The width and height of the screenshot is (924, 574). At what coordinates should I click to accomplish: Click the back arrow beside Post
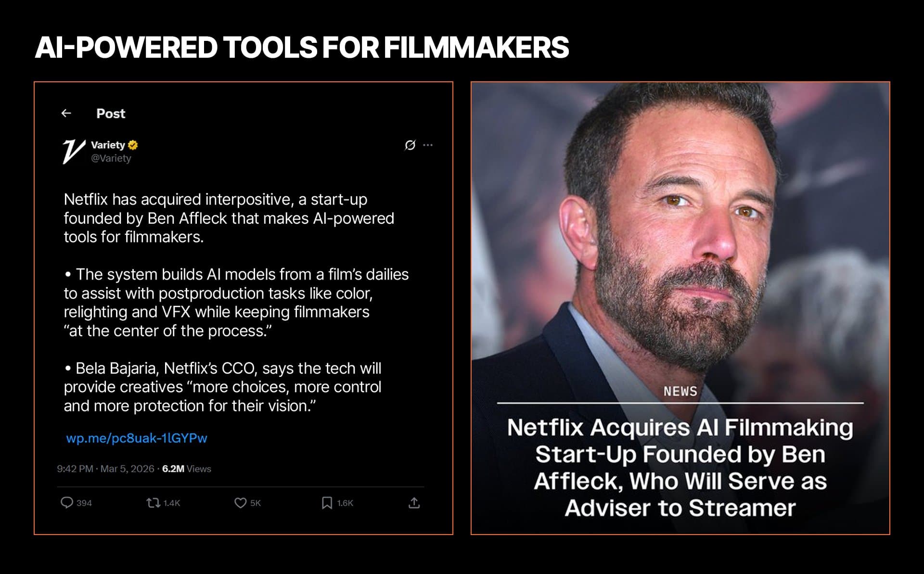[x=66, y=113]
